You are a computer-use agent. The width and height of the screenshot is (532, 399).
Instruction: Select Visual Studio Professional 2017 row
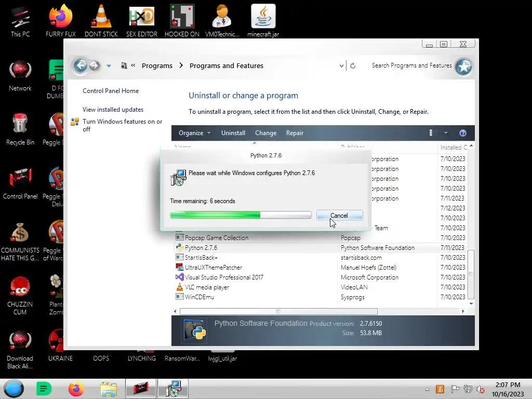320,277
